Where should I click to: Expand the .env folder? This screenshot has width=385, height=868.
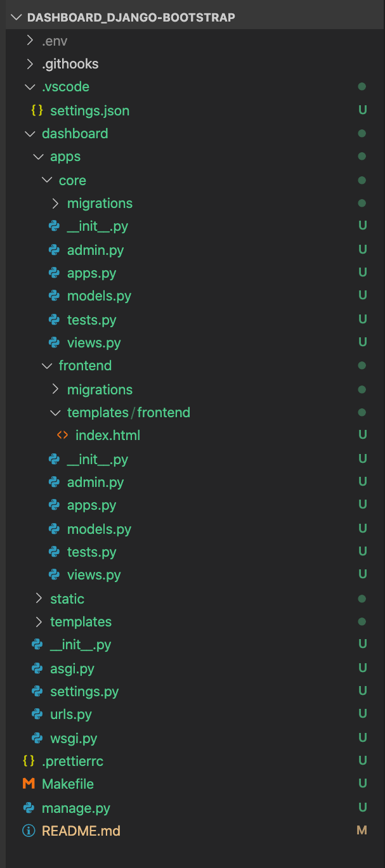pos(30,41)
